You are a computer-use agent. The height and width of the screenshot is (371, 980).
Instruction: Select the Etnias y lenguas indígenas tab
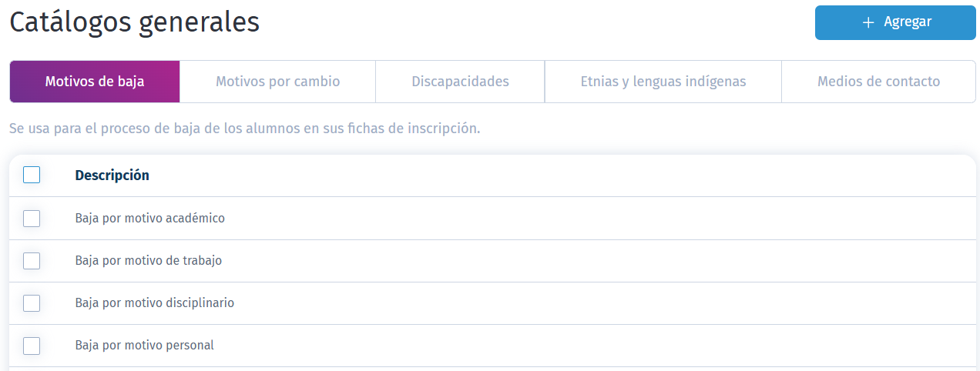coord(663,82)
